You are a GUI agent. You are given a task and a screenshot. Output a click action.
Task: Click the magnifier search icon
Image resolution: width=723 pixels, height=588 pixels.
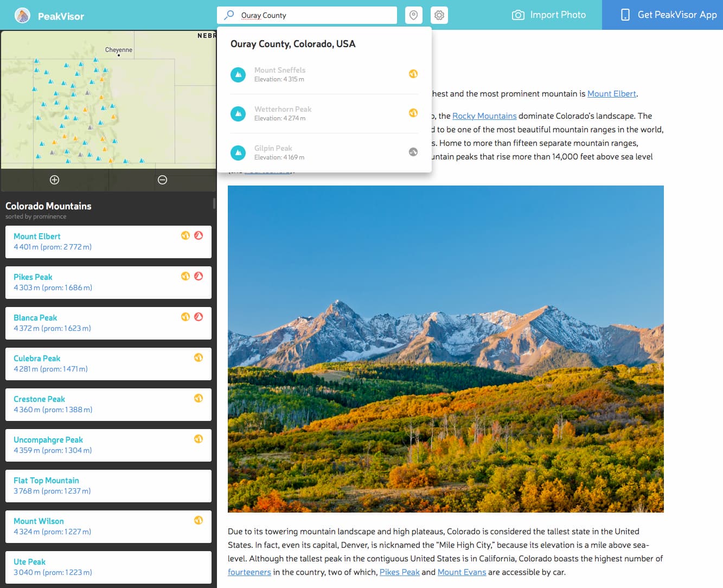pyautogui.click(x=229, y=15)
